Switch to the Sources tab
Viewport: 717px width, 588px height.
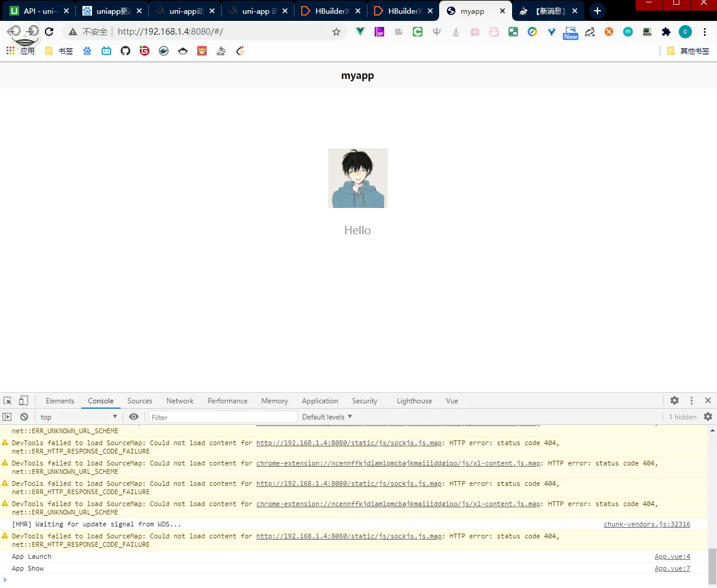140,401
